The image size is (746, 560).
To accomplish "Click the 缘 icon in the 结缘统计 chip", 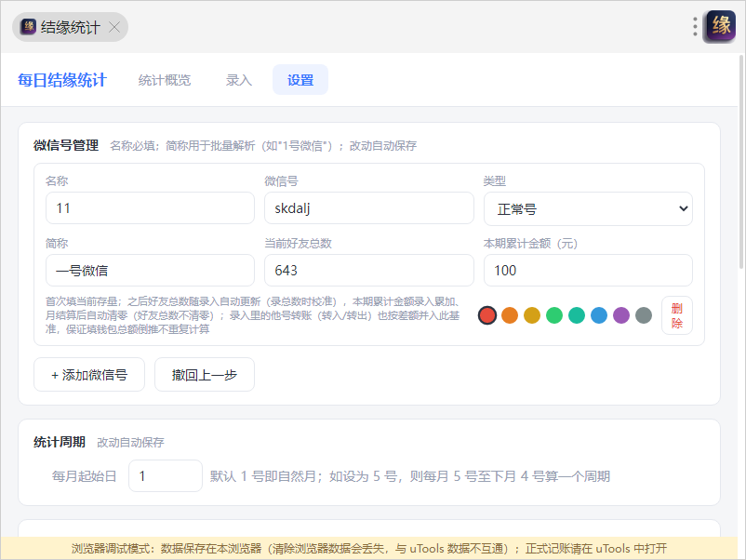I will click(x=29, y=27).
